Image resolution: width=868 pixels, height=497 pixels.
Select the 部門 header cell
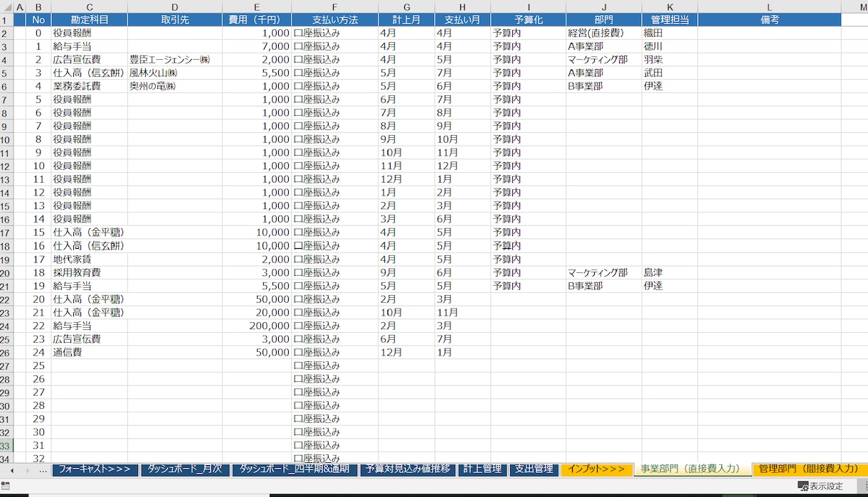pyautogui.click(x=604, y=20)
